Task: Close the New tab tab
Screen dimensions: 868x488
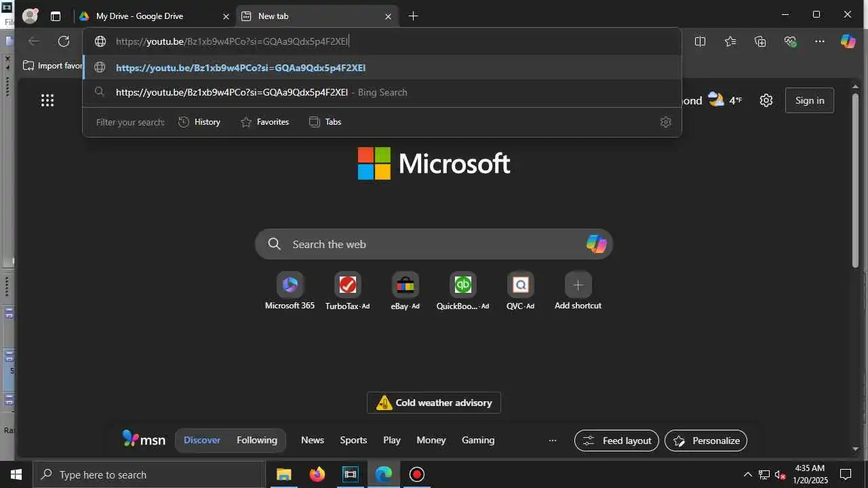Action: pos(389,16)
